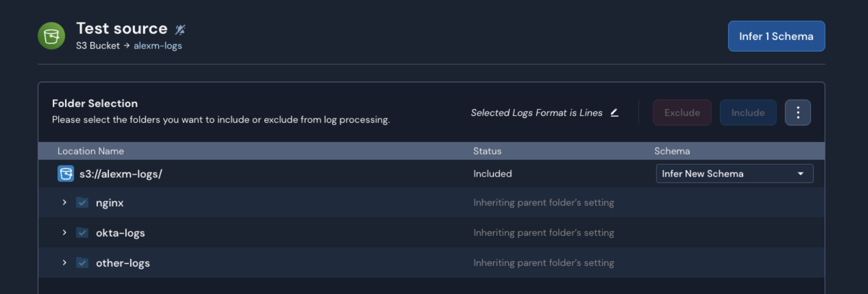
Task: Click the Infer 1 Schema button
Action: (776, 37)
